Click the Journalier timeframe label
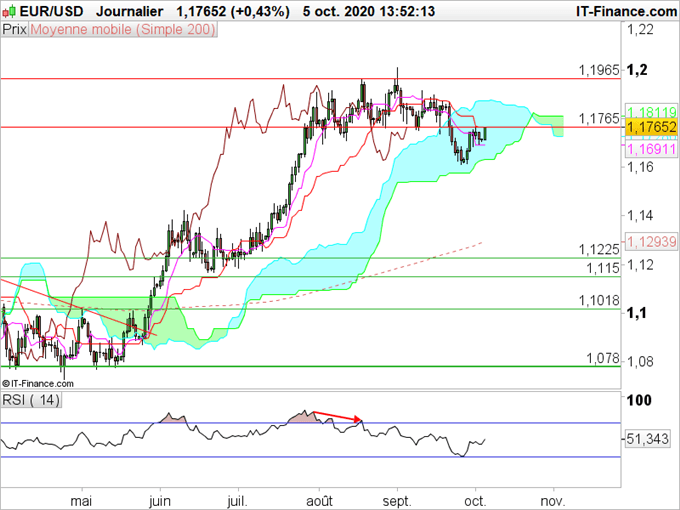Image resolution: width=680 pixels, height=510 pixels. click(130, 11)
